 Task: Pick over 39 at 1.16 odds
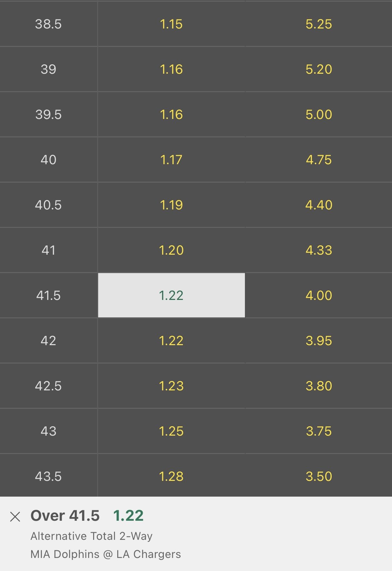tap(171, 69)
